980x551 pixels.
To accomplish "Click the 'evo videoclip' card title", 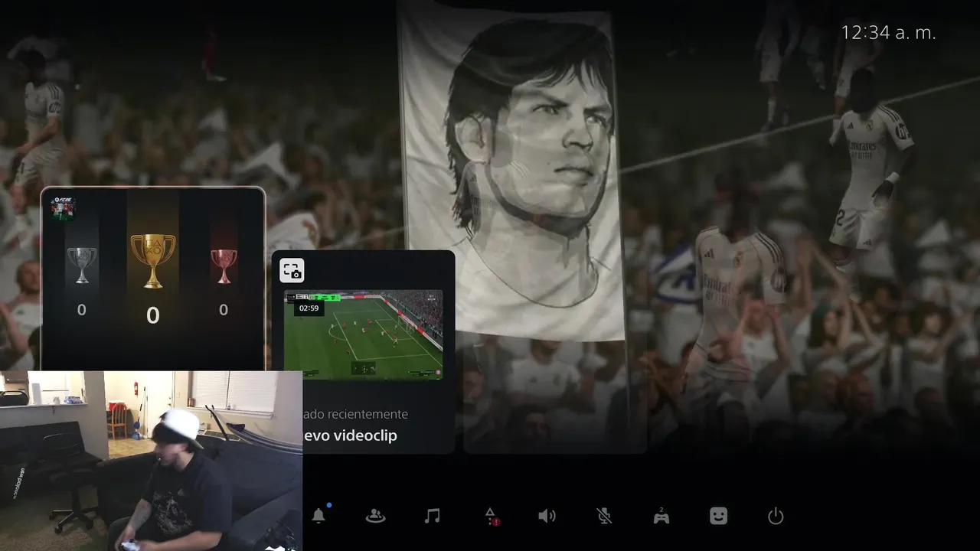I will click(350, 435).
